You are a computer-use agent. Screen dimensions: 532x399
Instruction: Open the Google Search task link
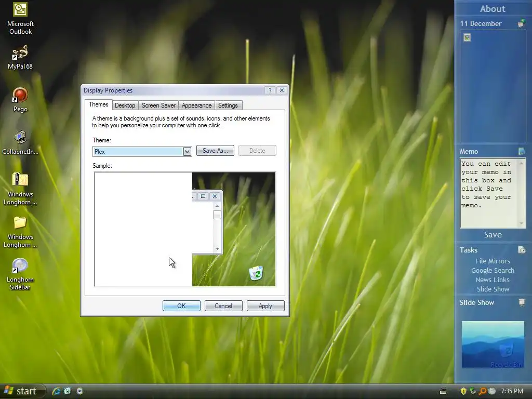pyautogui.click(x=493, y=270)
